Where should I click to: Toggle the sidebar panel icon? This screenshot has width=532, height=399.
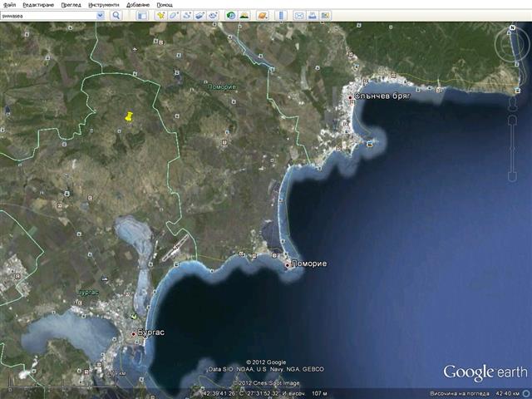(x=142, y=15)
